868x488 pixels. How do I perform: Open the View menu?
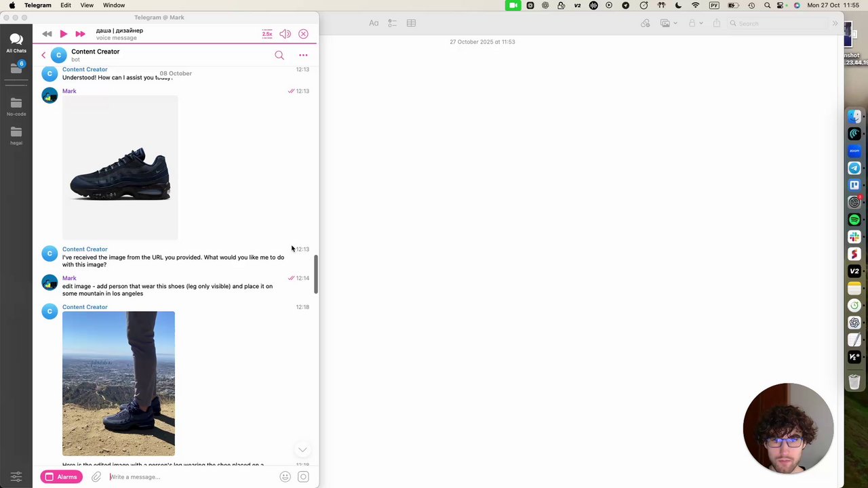click(87, 5)
